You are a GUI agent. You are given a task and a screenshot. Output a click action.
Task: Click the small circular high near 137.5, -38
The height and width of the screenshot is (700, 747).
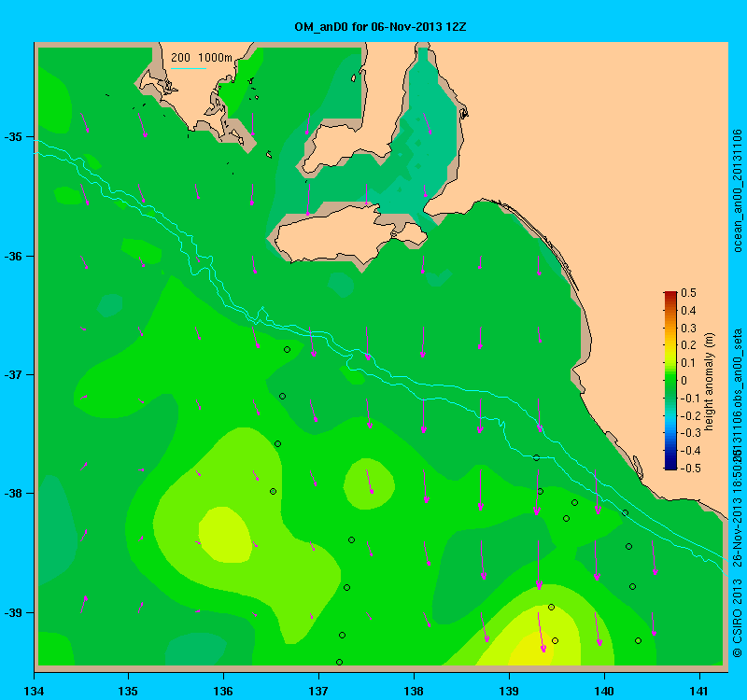[x=369, y=483]
